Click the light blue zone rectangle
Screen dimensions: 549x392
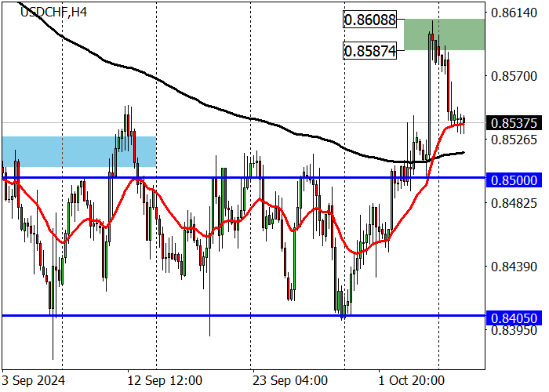79,151
